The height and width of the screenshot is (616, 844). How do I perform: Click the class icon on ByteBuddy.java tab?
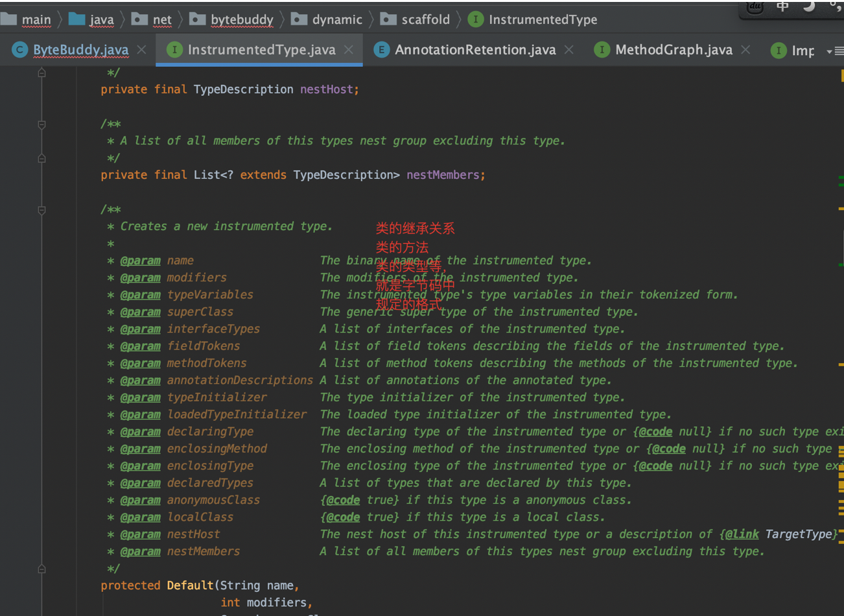(20, 50)
